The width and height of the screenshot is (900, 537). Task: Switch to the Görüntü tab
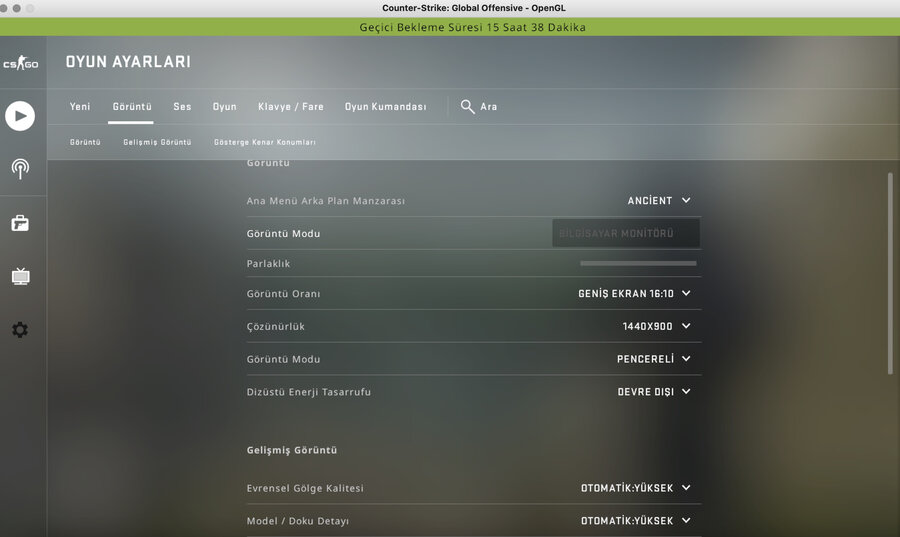pos(132,107)
